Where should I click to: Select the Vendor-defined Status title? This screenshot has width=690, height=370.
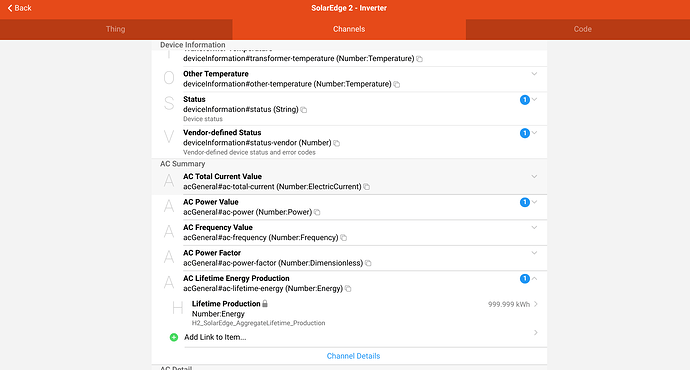pyautogui.click(x=222, y=132)
